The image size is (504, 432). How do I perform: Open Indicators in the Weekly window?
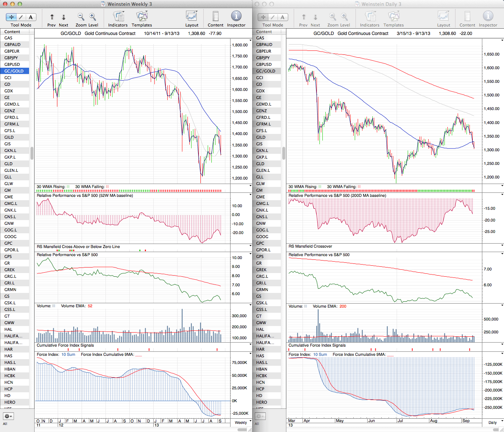(x=118, y=17)
